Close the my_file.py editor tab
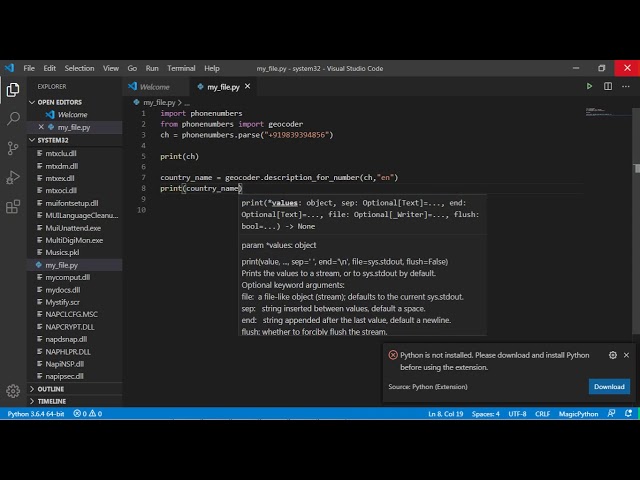 [247, 86]
